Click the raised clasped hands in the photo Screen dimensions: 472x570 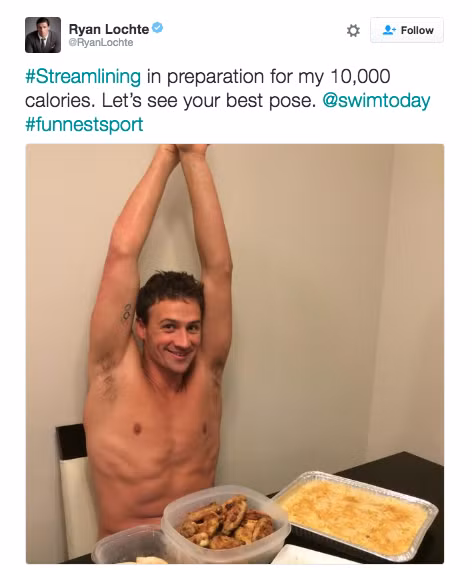pyautogui.click(x=184, y=149)
